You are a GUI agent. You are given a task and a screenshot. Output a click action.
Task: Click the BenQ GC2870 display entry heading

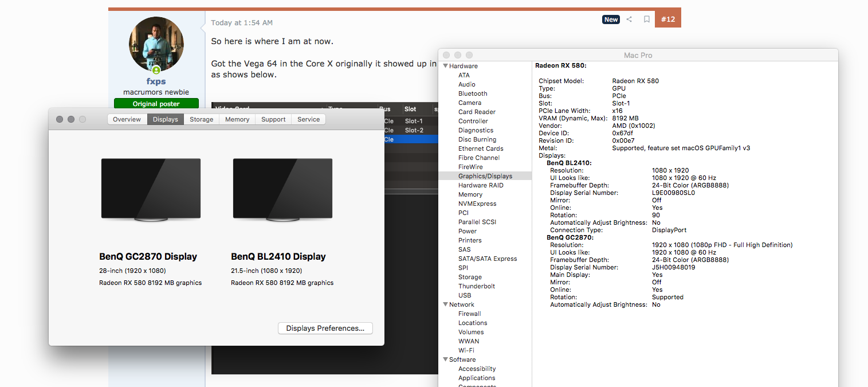click(x=569, y=237)
